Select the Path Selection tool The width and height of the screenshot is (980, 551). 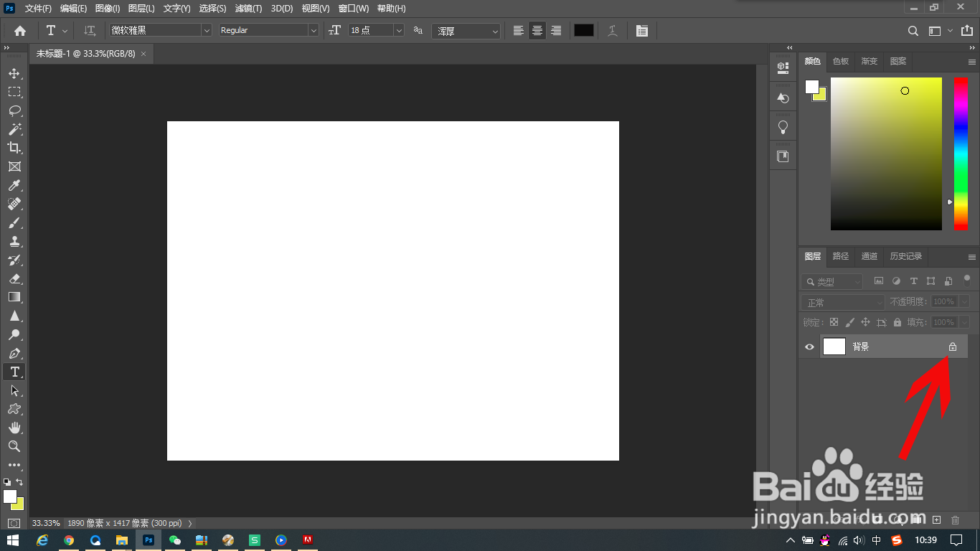[x=14, y=390]
